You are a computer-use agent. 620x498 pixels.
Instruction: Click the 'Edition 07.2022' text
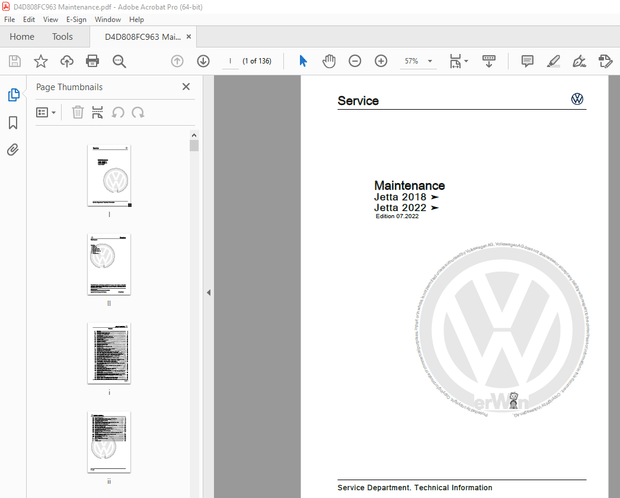tap(397, 216)
